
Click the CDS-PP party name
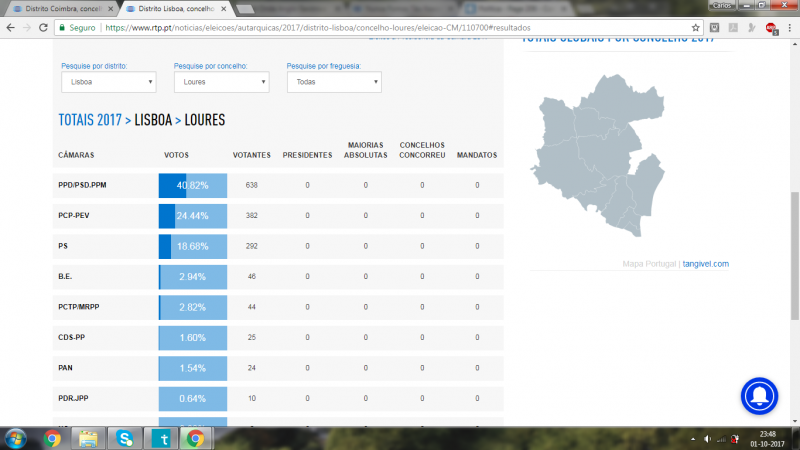(x=71, y=337)
